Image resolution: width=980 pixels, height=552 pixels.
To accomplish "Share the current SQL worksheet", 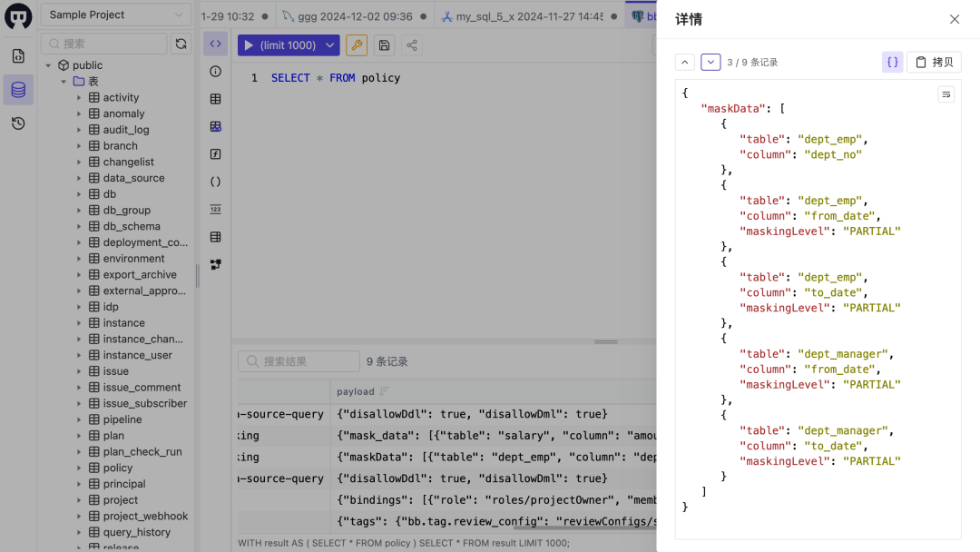I will point(412,45).
